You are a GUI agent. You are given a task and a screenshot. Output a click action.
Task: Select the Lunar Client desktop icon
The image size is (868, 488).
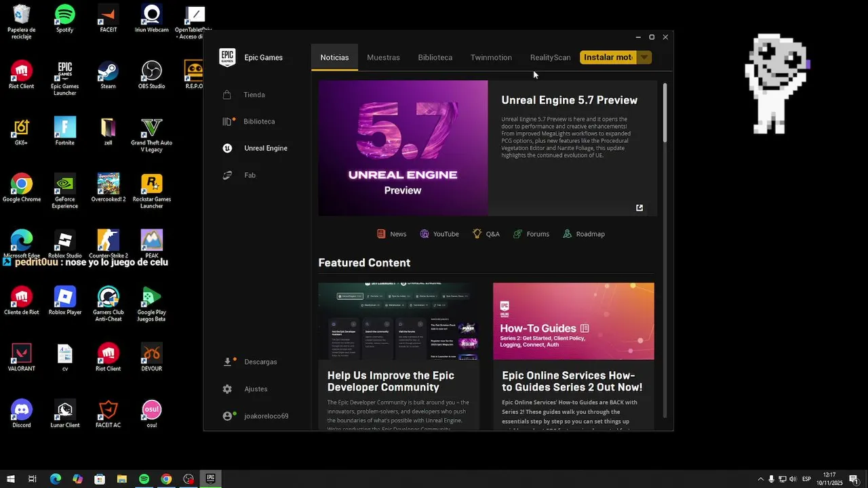pos(64,413)
